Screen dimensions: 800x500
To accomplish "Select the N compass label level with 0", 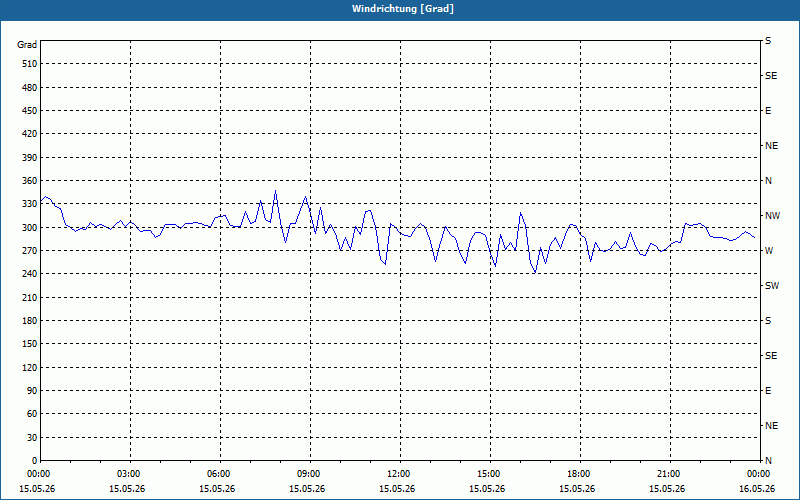I will pos(768,461).
